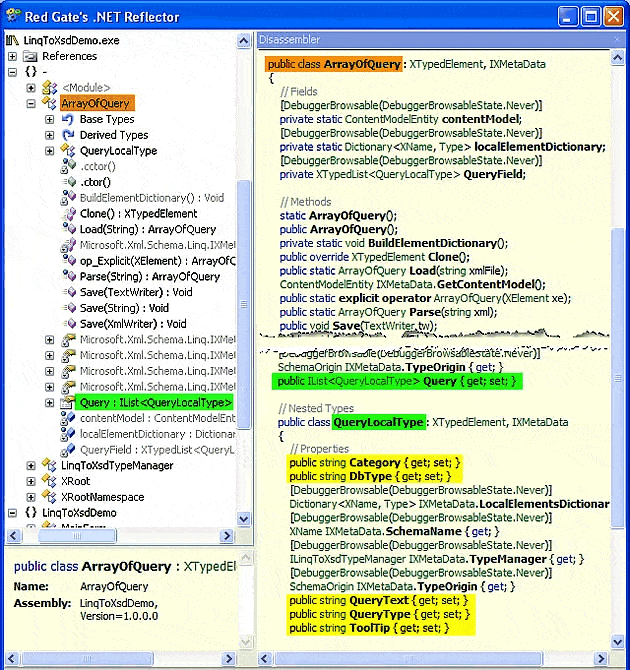Follow the DbType property link

(370, 476)
